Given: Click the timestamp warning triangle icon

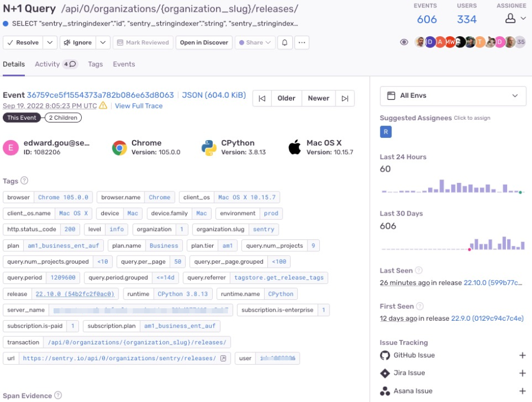Looking at the screenshot, I should click(103, 106).
